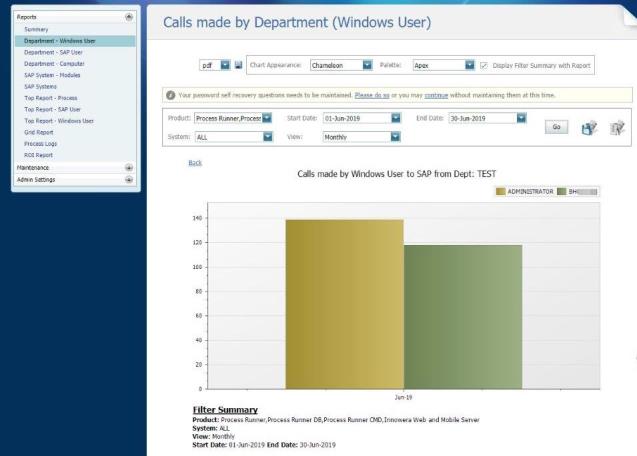Click the Filter Summary heading
Image resolution: width=637 pixels, height=456 pixels.
tap(225, 410)
